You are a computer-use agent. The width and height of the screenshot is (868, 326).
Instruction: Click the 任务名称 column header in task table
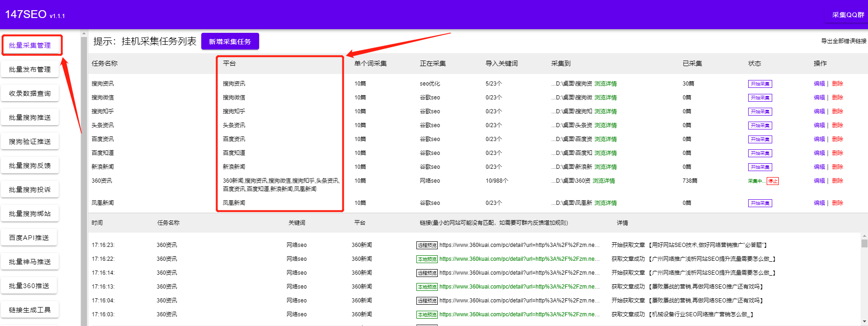[x=105, y=63]
